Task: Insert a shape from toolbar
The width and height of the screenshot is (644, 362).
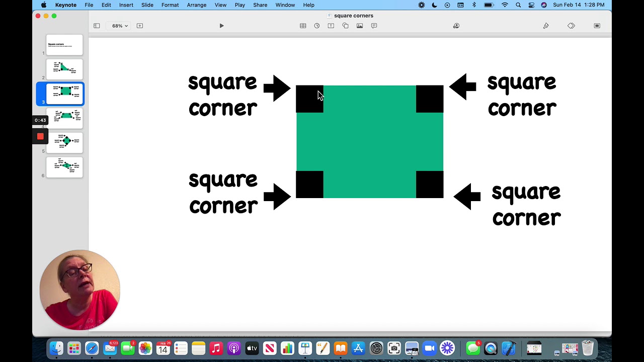Action: pos(345,26)
